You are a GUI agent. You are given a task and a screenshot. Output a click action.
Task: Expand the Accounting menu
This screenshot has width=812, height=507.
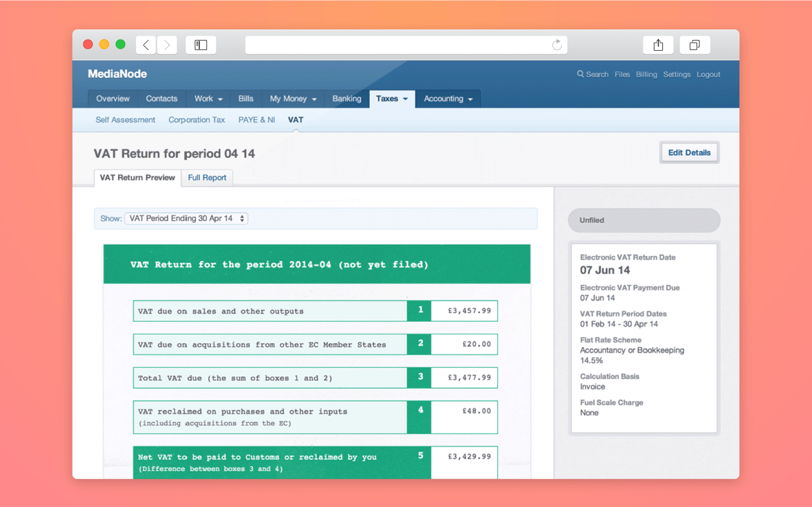click(x=448, y=99)
